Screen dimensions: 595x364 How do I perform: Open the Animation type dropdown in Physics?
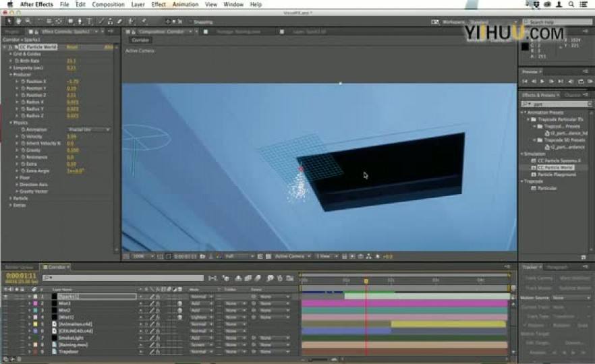[x=89, y=129]
